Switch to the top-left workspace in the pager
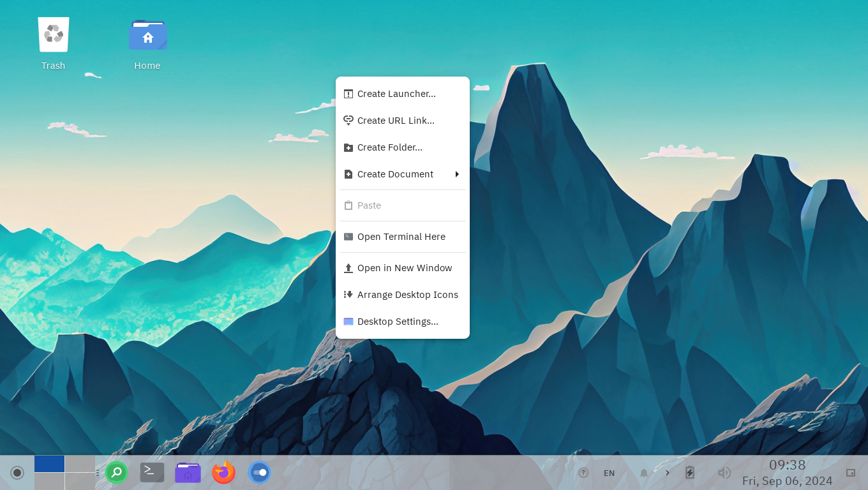The width and height of the screenshot is (868, 490). point(49,463)
